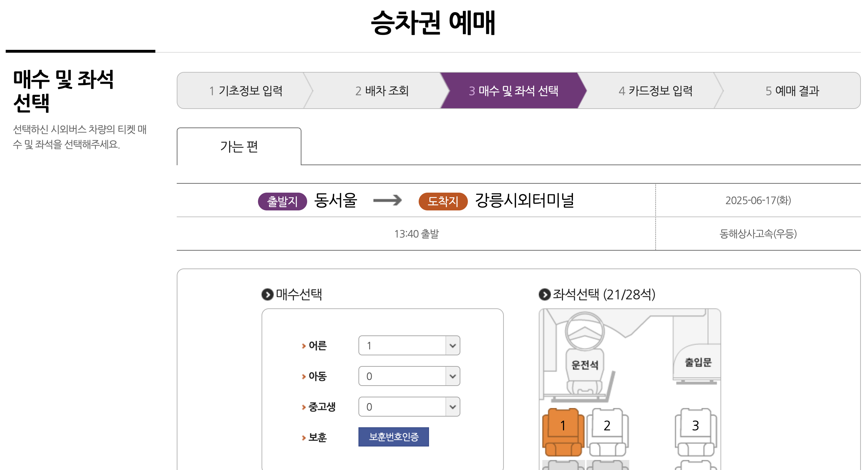Open the 아동 passenger count dropdown
This screenshot has height=470, width=868.
tap(409, 376)
